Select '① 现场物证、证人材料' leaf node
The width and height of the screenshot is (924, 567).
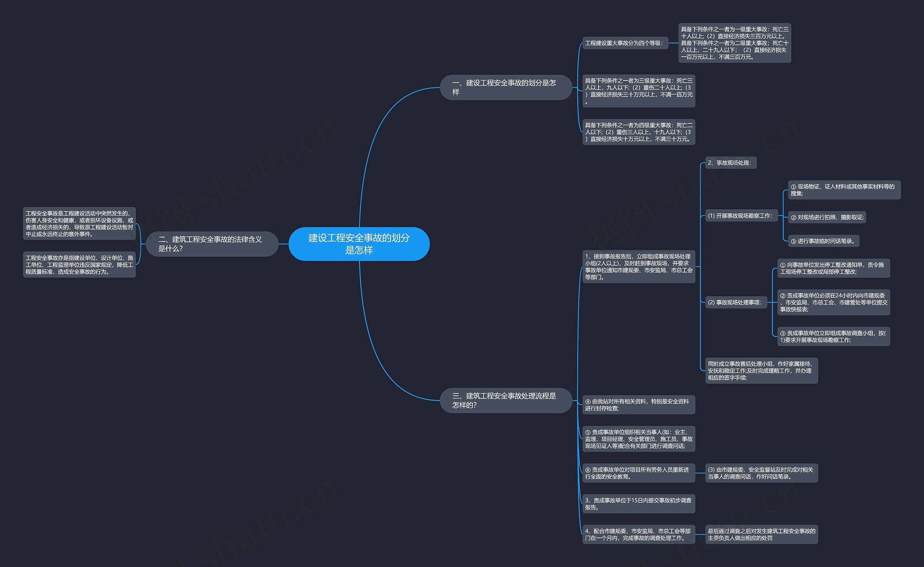851,191
